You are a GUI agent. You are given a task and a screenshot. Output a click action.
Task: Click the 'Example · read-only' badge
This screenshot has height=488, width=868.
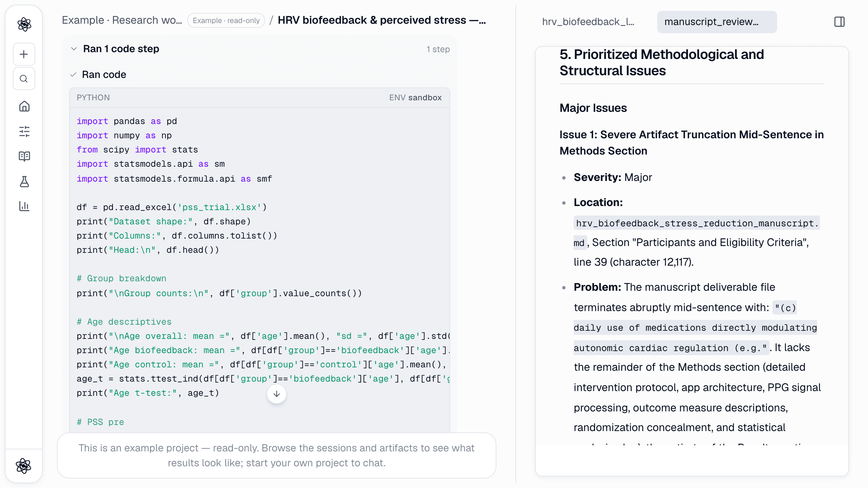(226, 20)
